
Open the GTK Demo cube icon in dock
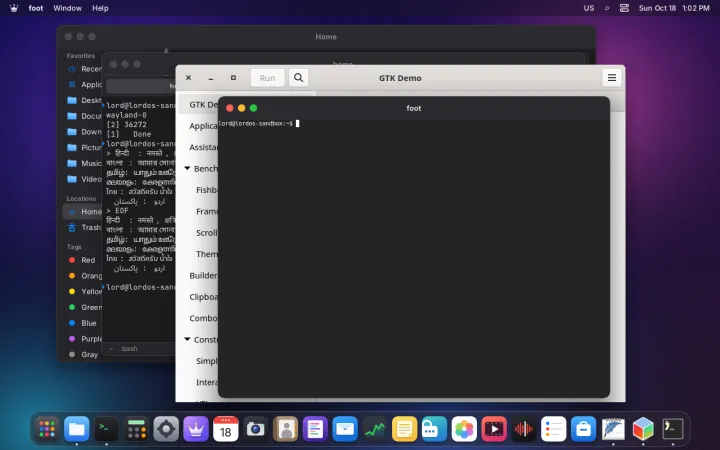click(643, 430)
